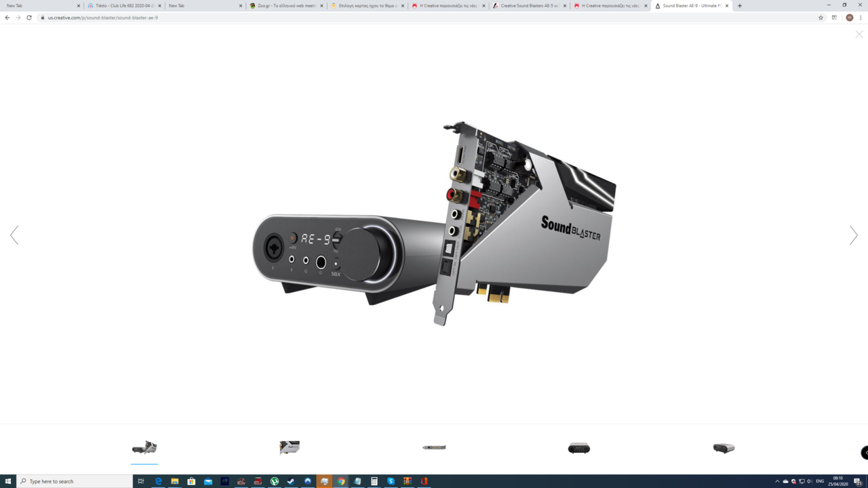Open Task View on the taskbar

(141, 481)
